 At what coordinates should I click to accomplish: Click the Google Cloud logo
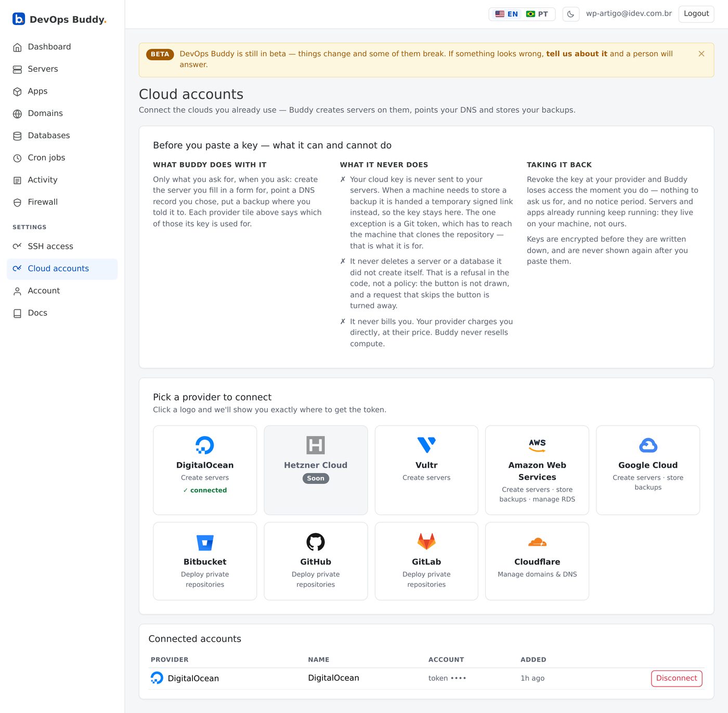(648, 445)
